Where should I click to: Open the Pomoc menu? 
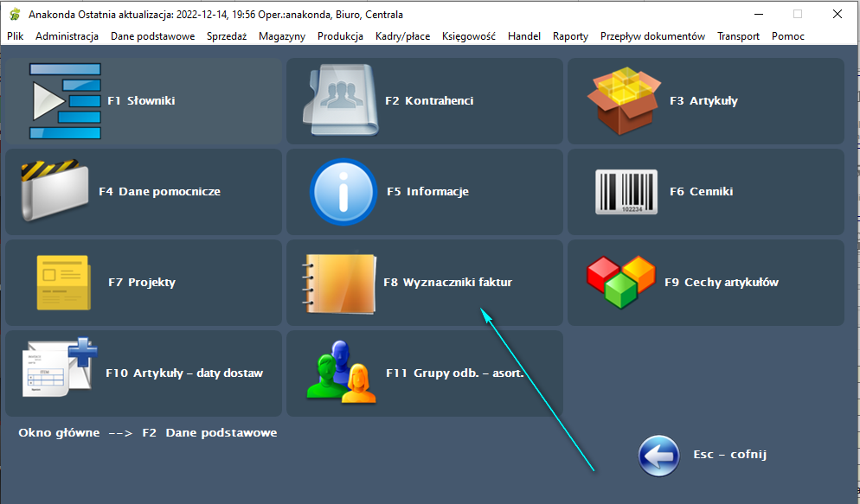[788, 36]
